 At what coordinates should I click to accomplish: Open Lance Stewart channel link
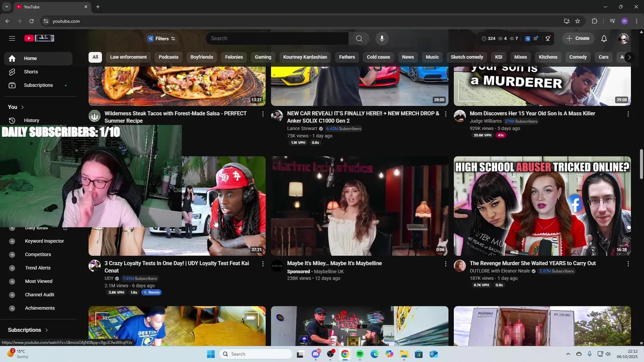pyautogui.click(x=302, y=129)
